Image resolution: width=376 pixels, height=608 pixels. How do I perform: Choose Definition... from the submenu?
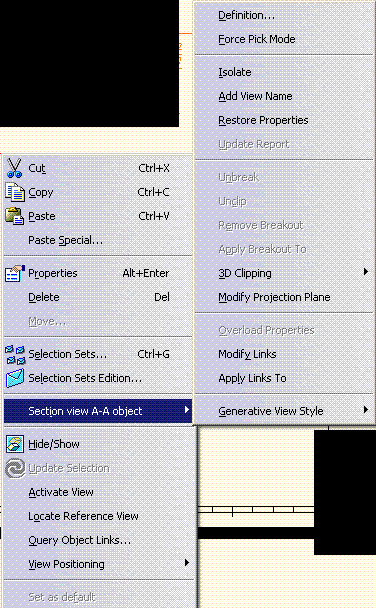click(x=247, y=16)
